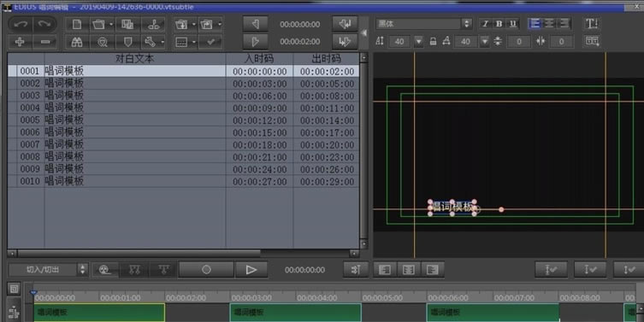Image resolution: width=644 pixels, height=322 pixels.
Task: Click the scissors split icon
Action: coord(153,24)
